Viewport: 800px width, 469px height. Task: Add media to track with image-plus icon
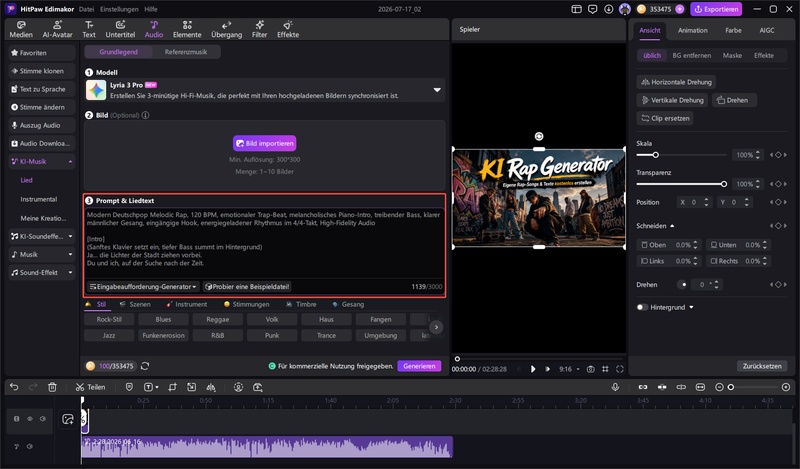pyautogui.click(x=68, y=419)
